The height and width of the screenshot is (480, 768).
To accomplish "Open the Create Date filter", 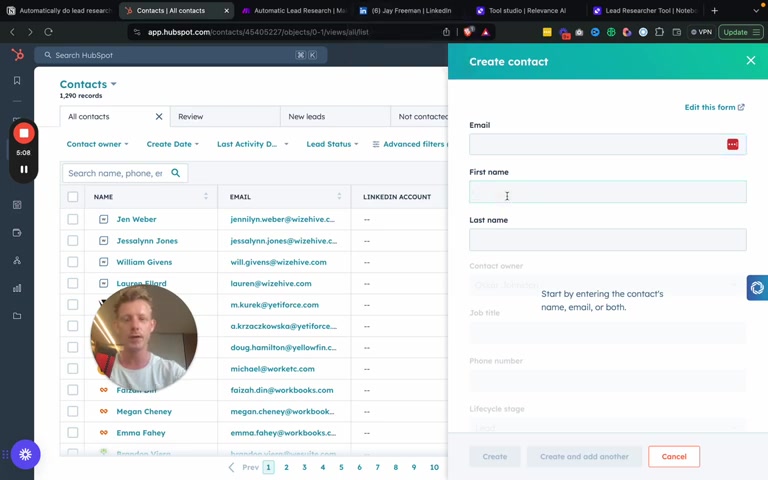I will [172, 144].
